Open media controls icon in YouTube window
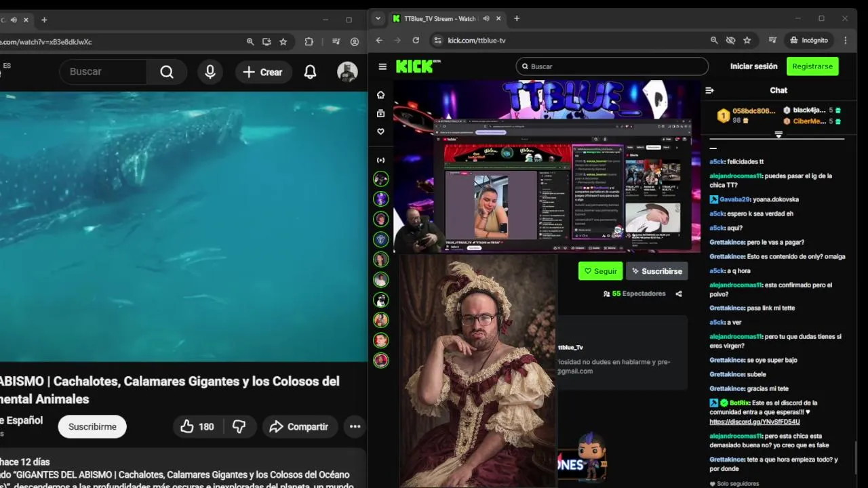Screen dimensions: 868x488 pos(336,41)
